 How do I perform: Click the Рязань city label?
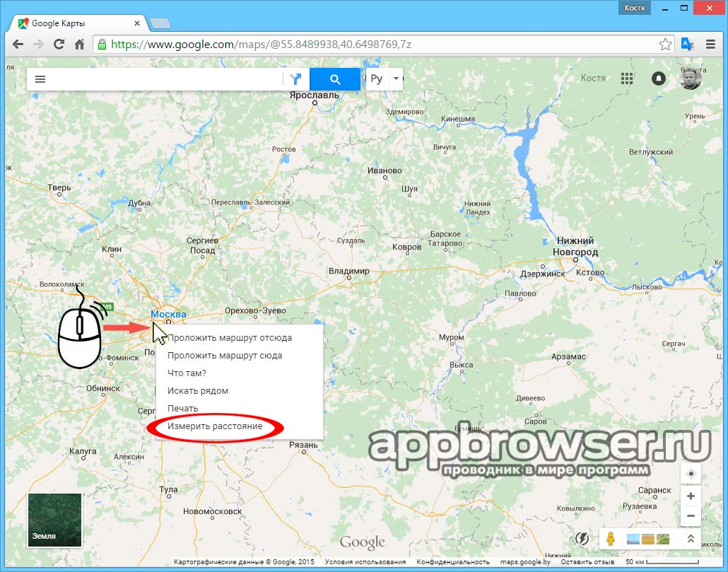(x=303, y=445)
